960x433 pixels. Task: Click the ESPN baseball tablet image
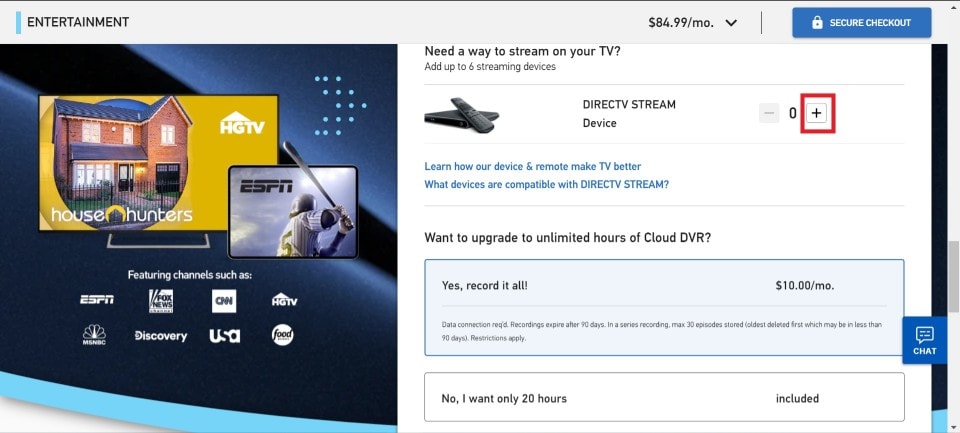point(293,212)
